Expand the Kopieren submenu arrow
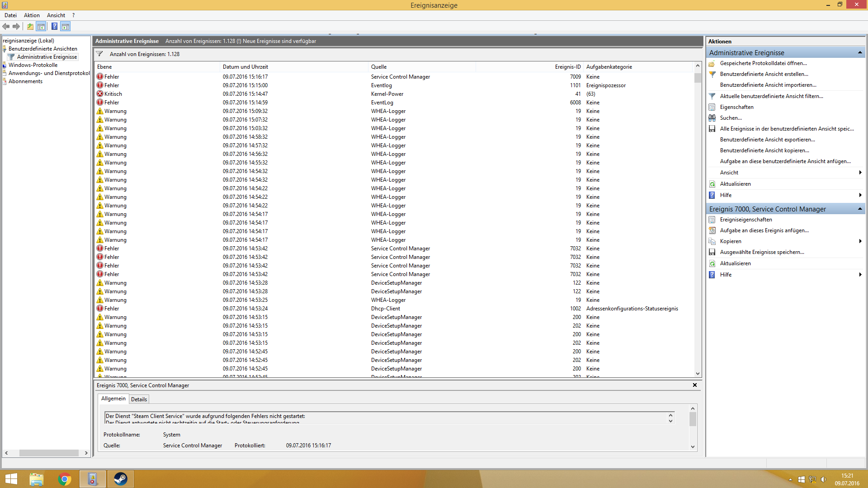The width and height of the screenshot is (868, 488). point(860,241)
